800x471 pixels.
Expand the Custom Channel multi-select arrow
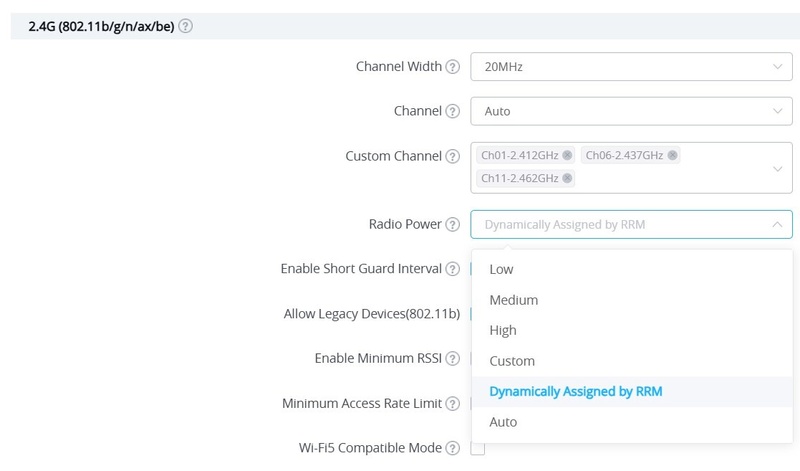tap(777, 168)
